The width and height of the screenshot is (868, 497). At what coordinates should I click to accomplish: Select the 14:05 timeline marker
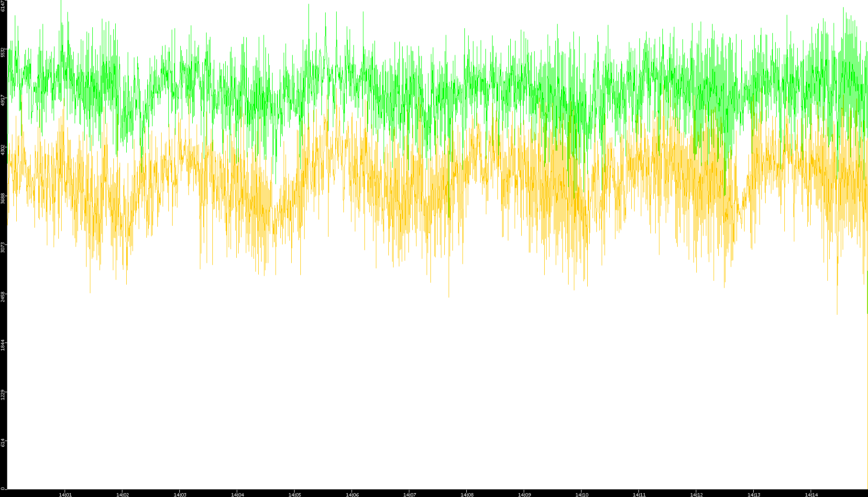pyautogui.click(x=295, y=495)
